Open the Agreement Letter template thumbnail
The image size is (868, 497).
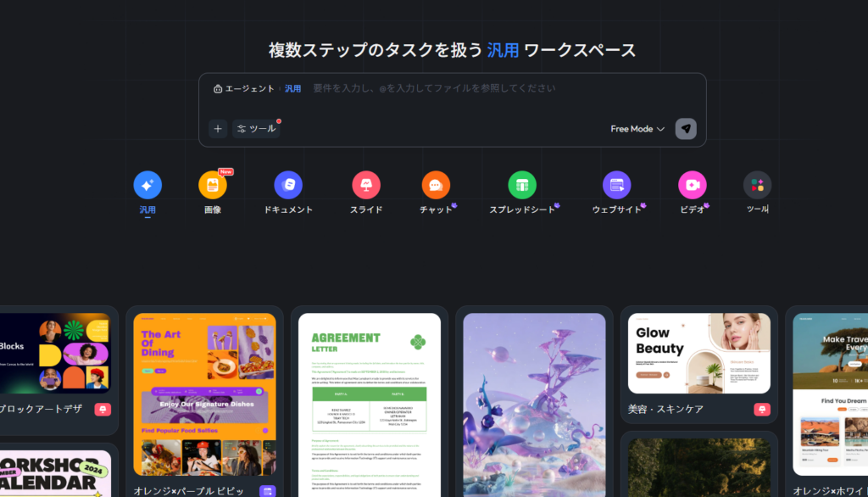click(369, 399)
